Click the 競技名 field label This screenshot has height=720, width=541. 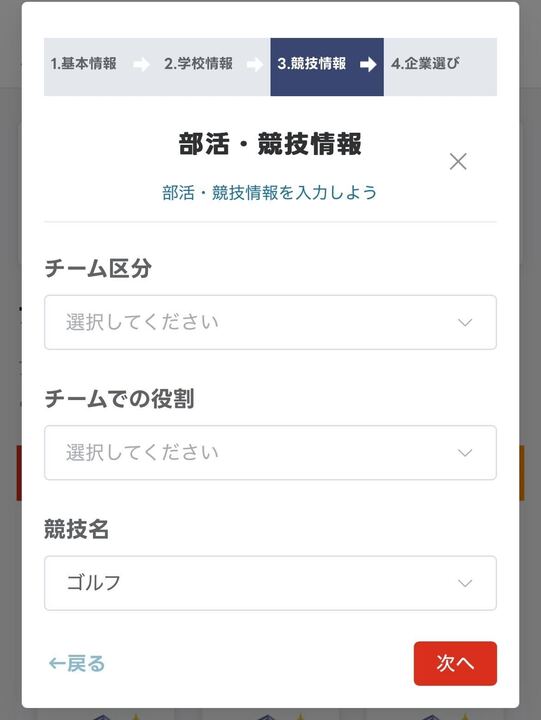pyautogui.click(x=76, y=529)
